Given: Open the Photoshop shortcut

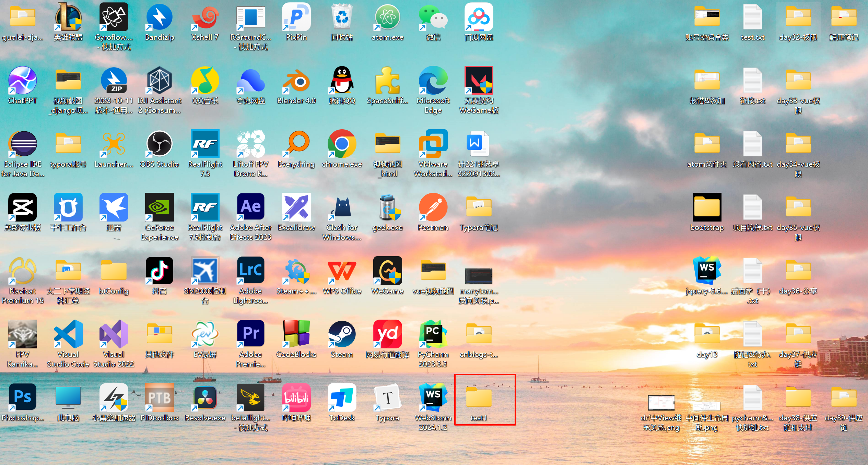Looking at the screenshot, I should 23,398.
